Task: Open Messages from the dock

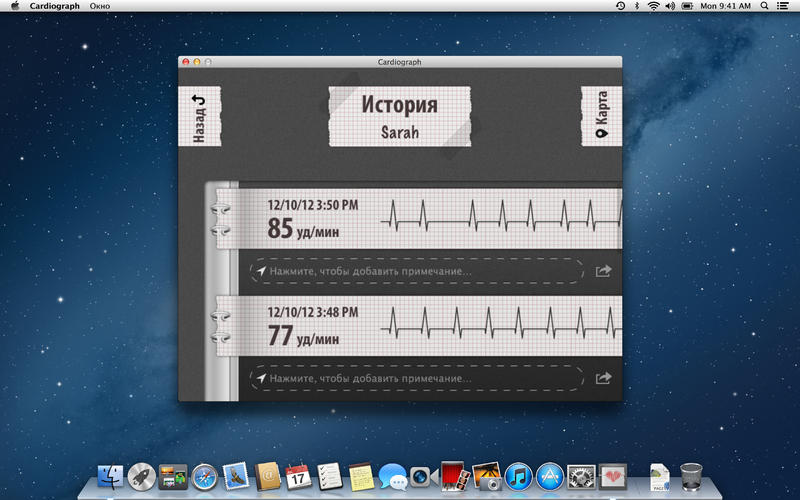Action: [392, 477]
